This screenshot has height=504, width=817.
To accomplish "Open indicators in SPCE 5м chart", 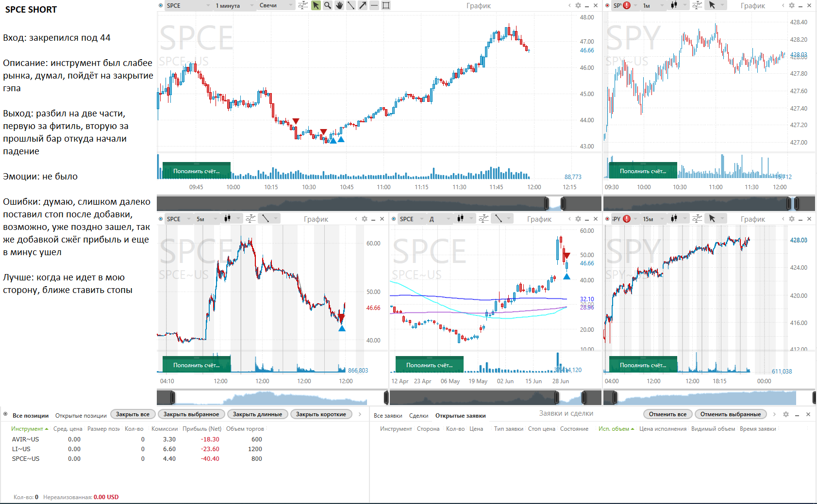I will (250, 219).
